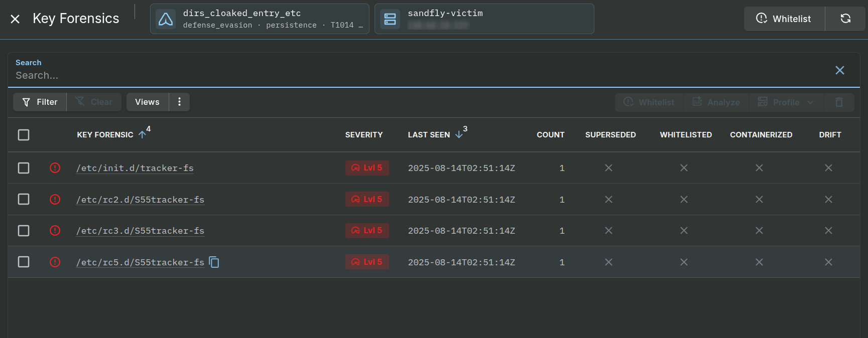This screenshot has height=338, width=868.
Task: Select the /etc/rc2.d/S55tracker-fs row checkbox
Action: point(24,200)
